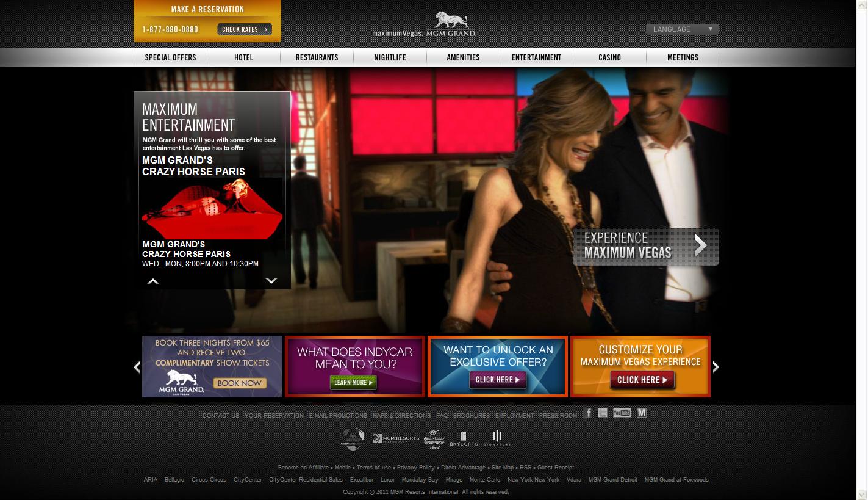This screenshot has width=868, height=500.
Task: Advance promo carousel with right arrow
Action: (716, 367)
